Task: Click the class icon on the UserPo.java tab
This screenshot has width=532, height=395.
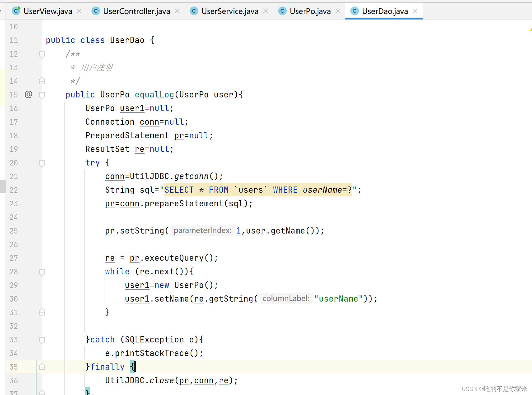Action: pos(282,11)
